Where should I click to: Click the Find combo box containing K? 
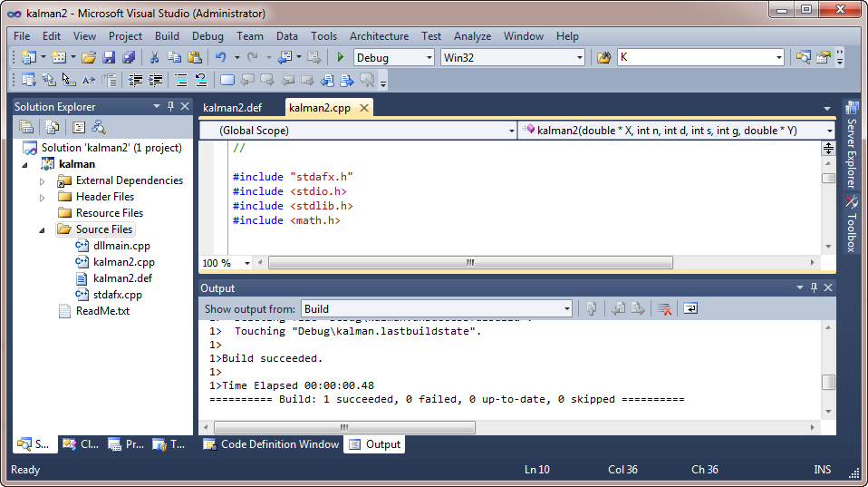[700, 58]
